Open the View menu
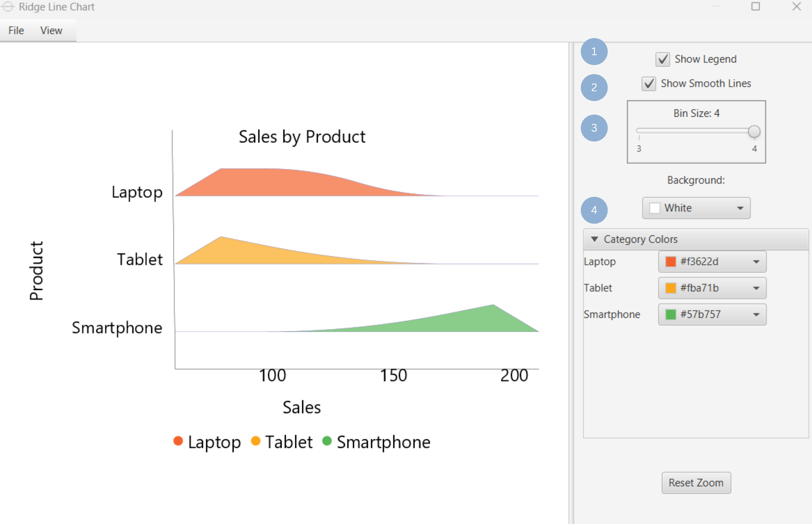The height and width of the screenshot is (524, 812). click(x=51, y=31)
